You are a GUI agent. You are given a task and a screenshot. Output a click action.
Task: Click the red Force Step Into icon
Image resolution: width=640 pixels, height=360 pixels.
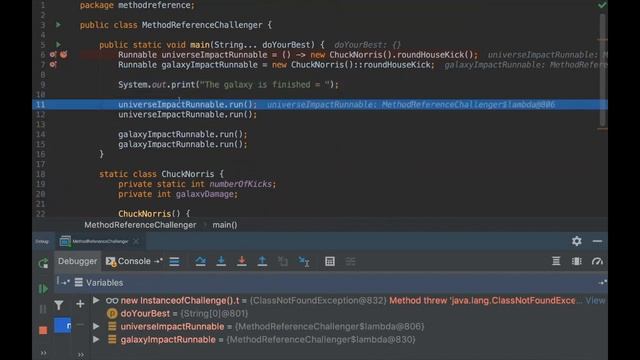point(242,261)
